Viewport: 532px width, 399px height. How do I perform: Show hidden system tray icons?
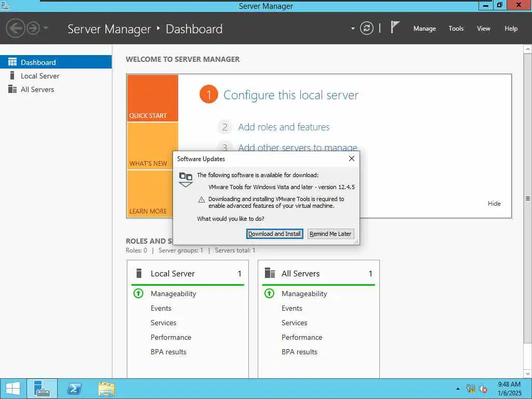[458, 389]
